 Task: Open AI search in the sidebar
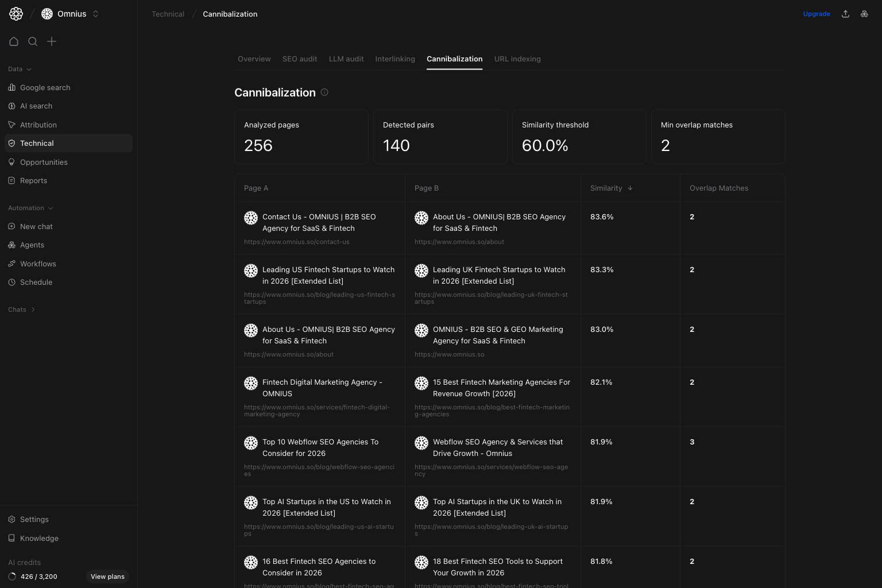tap(68, 106)
